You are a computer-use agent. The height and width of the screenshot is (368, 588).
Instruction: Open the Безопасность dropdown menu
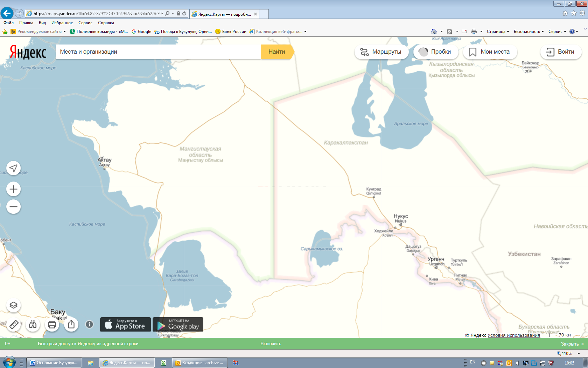(x=529, y=32)
